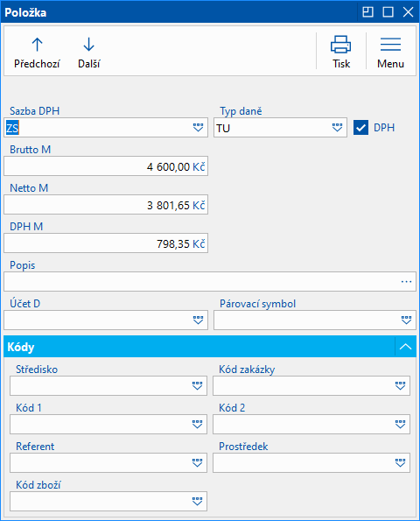Open the Kód zakázky dropdown
This screenshot has width=420, height=521.
(x=401, y=386)
